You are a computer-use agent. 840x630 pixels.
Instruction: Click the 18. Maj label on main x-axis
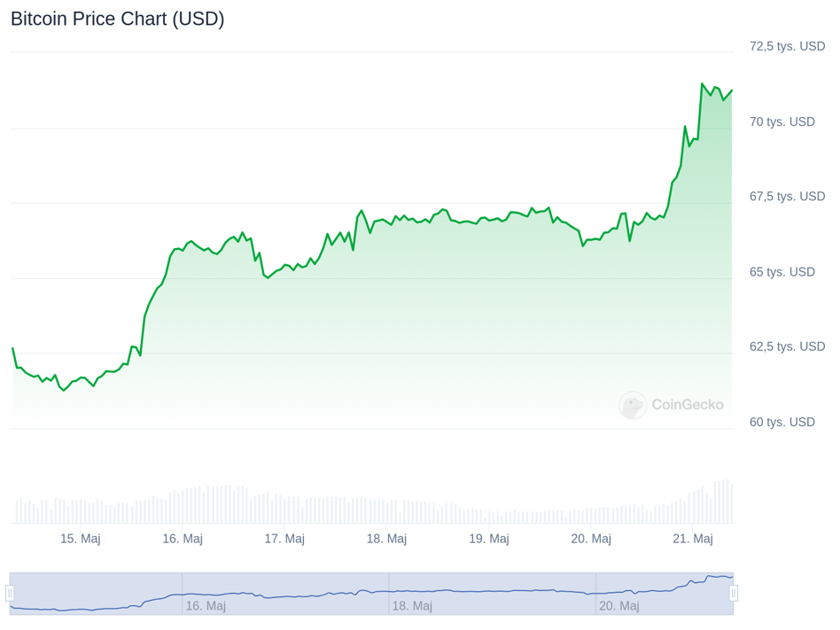point(386,539)
